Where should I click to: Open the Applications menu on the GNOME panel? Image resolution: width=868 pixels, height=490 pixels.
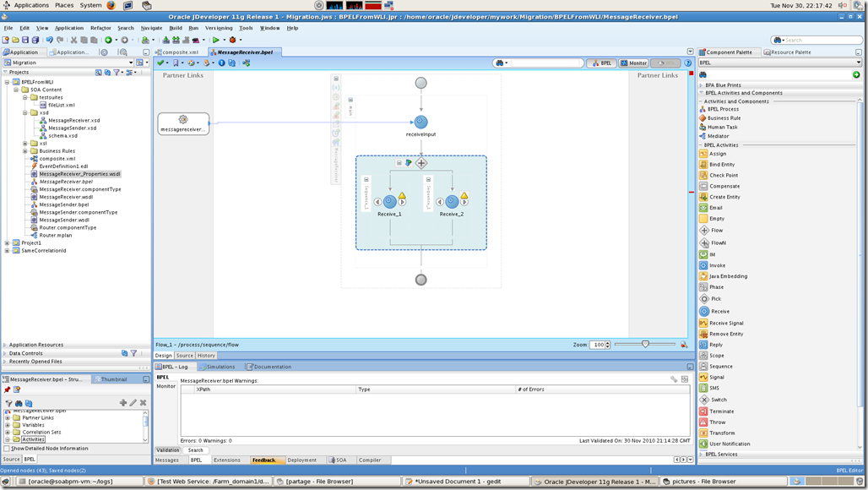click(x=31, y=5)
